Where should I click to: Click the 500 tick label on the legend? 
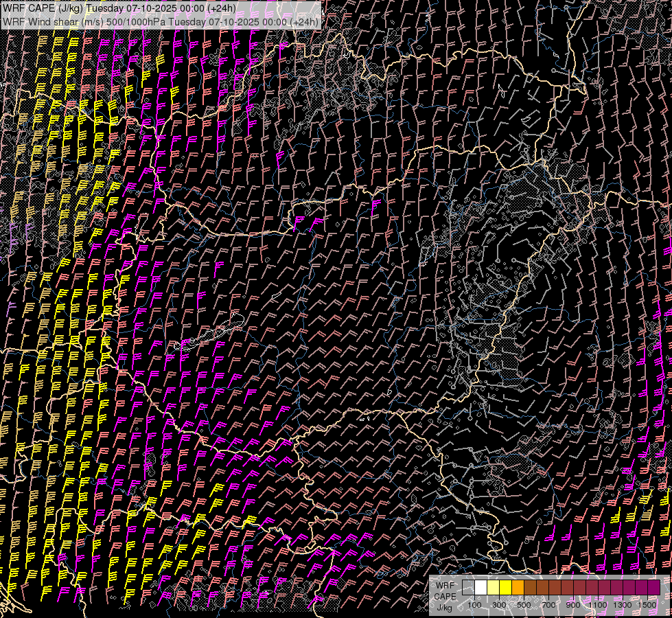tap(524, 605)
